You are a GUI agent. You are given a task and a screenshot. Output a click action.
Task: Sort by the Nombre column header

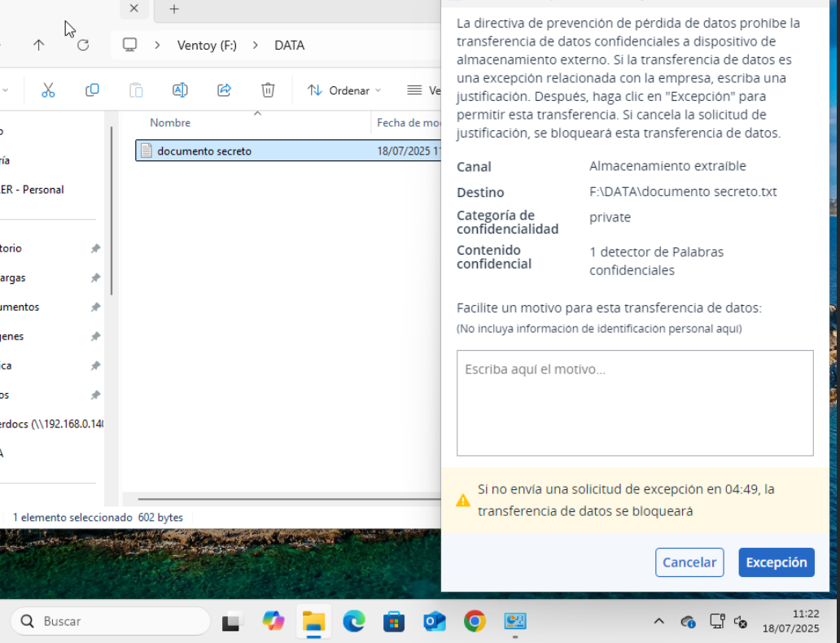point(170,123)
